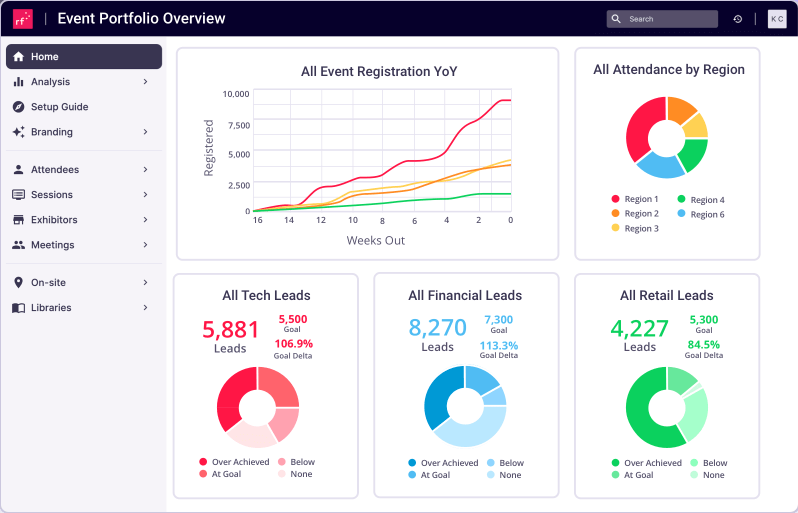Expand the Analysis submenu chevron
798x513 pixels.
tap(145, 82)
